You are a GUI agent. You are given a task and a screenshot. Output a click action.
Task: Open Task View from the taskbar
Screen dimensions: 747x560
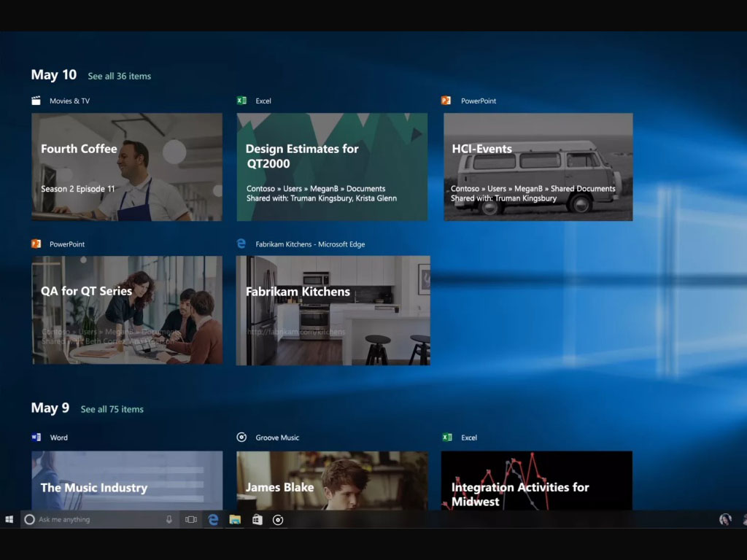pyautogui.click(x=191, y=519)
